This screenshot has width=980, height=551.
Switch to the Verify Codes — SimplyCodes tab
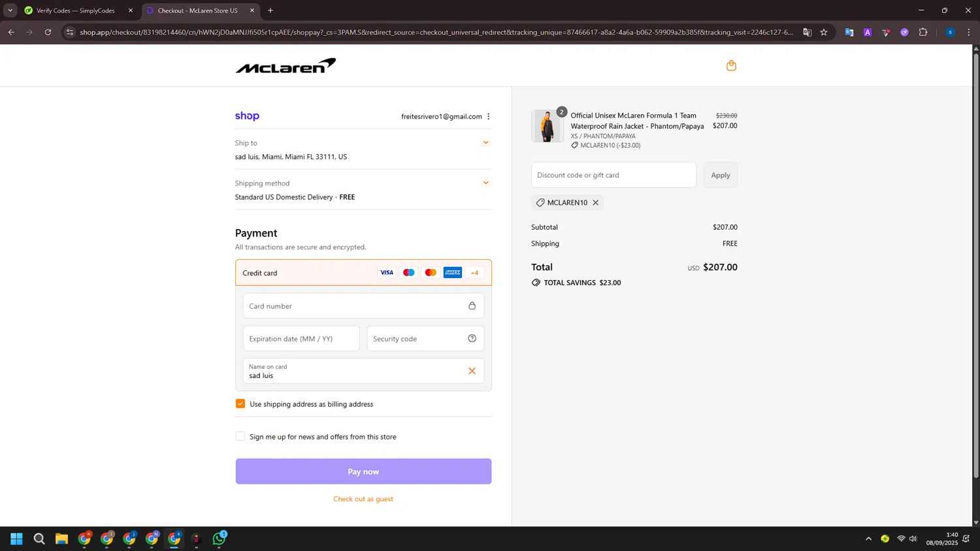point(75,10)
